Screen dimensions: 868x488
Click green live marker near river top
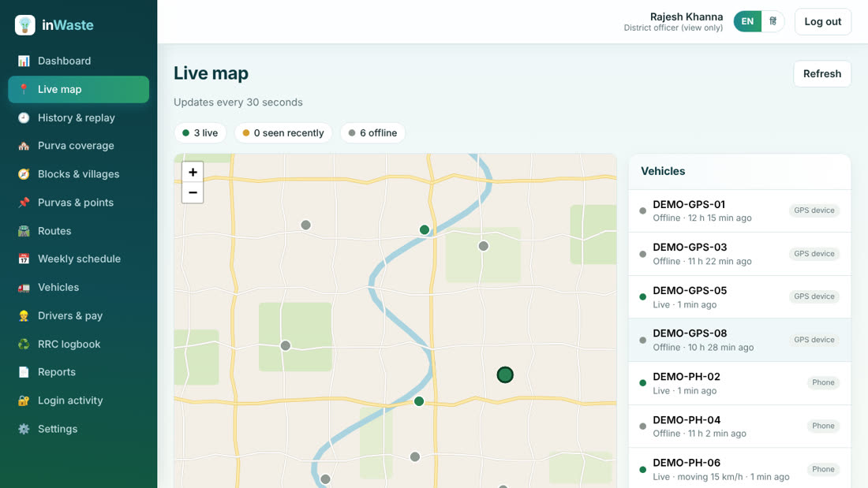pos(425,229)
